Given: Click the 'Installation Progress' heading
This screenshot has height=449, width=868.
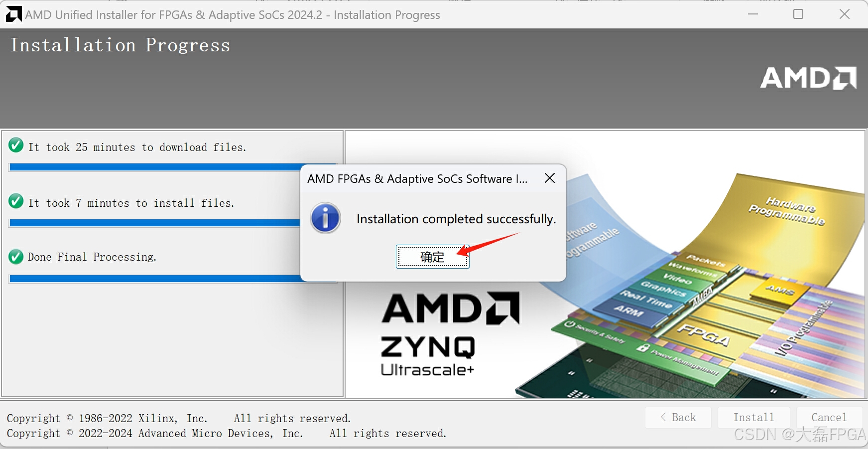Looking at the screenshot, I should (121, 45).
